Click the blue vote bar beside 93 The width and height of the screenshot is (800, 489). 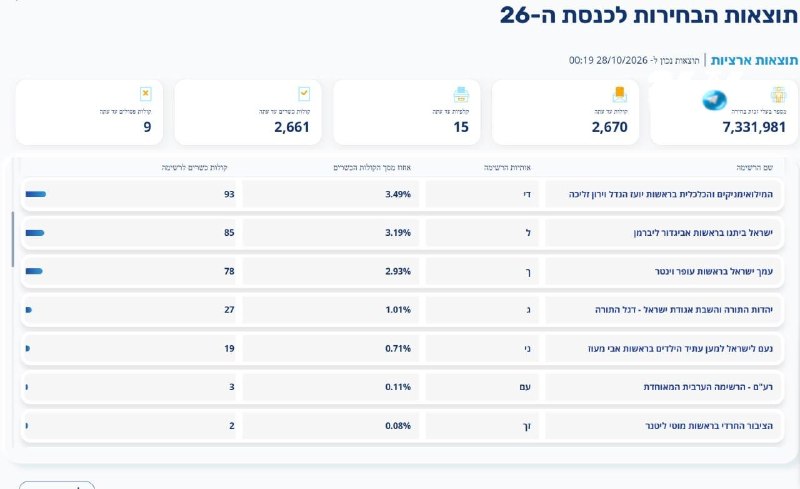coord(36,194)
